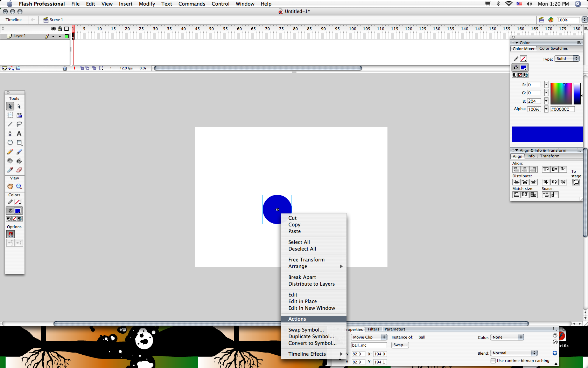The height and width of the screenshot is (368, 588).
Task: Select the Oval tool
Action: coord(10,143)
